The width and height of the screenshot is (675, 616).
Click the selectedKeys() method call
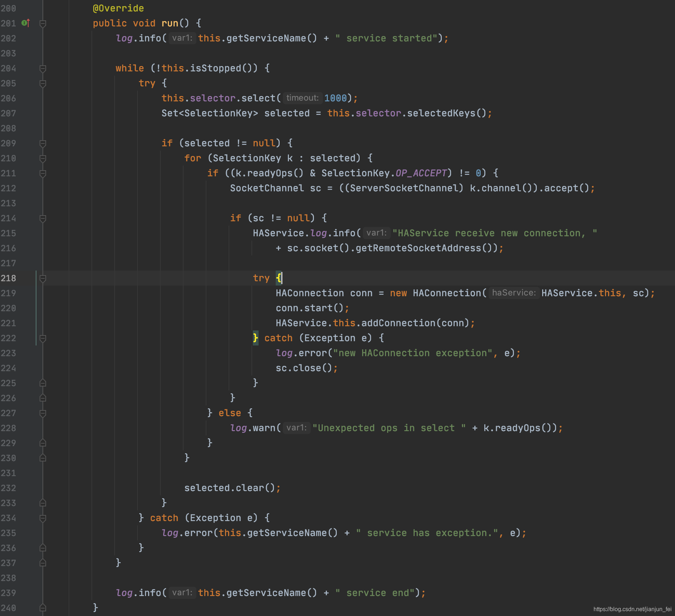pos(447,113)
